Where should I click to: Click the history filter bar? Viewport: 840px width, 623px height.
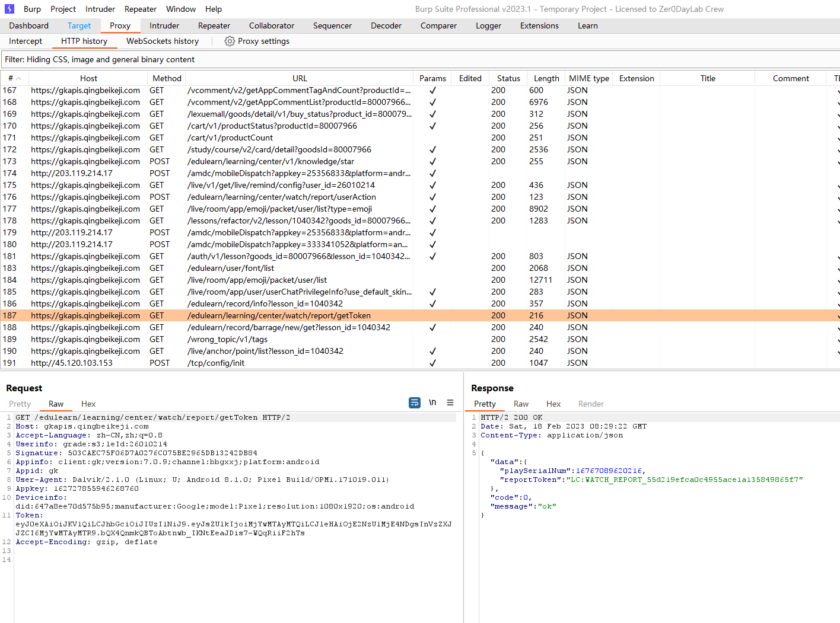[420, 59]
